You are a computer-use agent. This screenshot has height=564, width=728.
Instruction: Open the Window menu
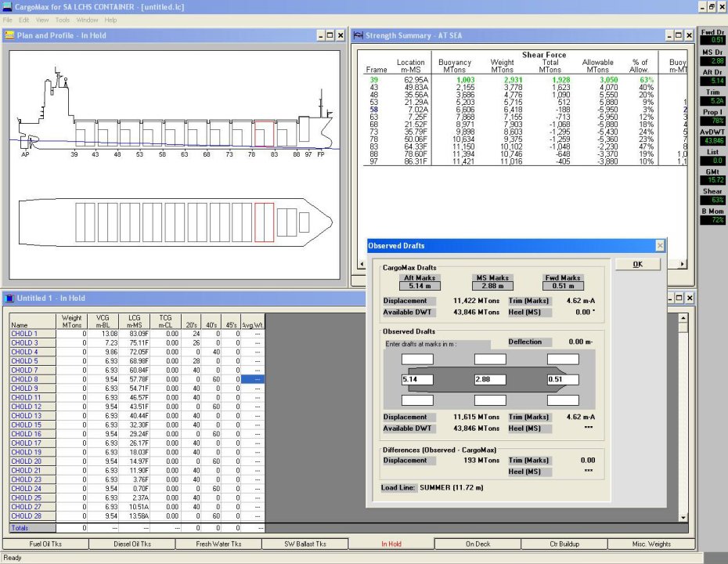click(x=87, y=20)
